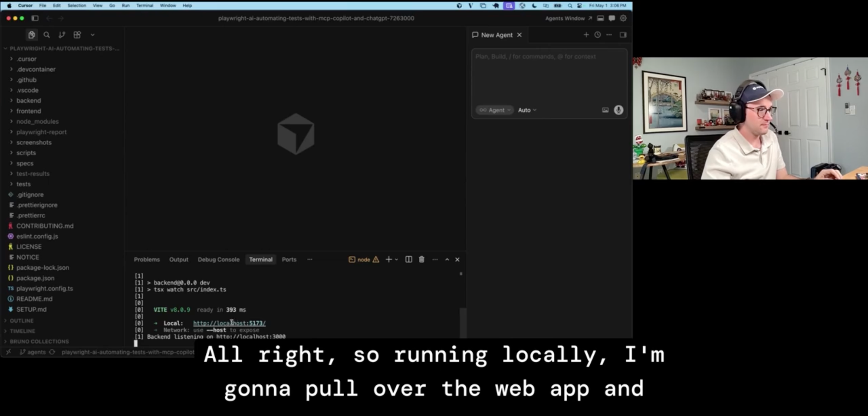Open Spotlight search in menu bar

click(570, 6)
